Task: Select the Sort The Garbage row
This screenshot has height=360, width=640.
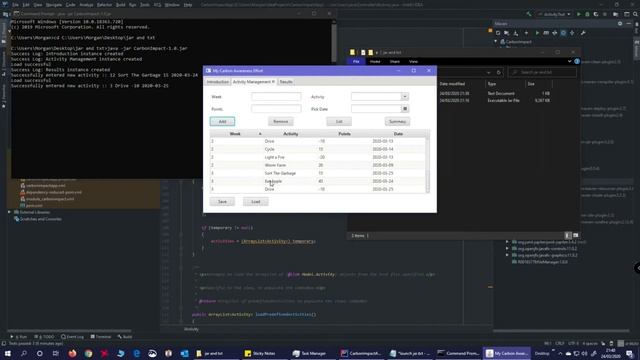Action: click(x=318, y=173)
